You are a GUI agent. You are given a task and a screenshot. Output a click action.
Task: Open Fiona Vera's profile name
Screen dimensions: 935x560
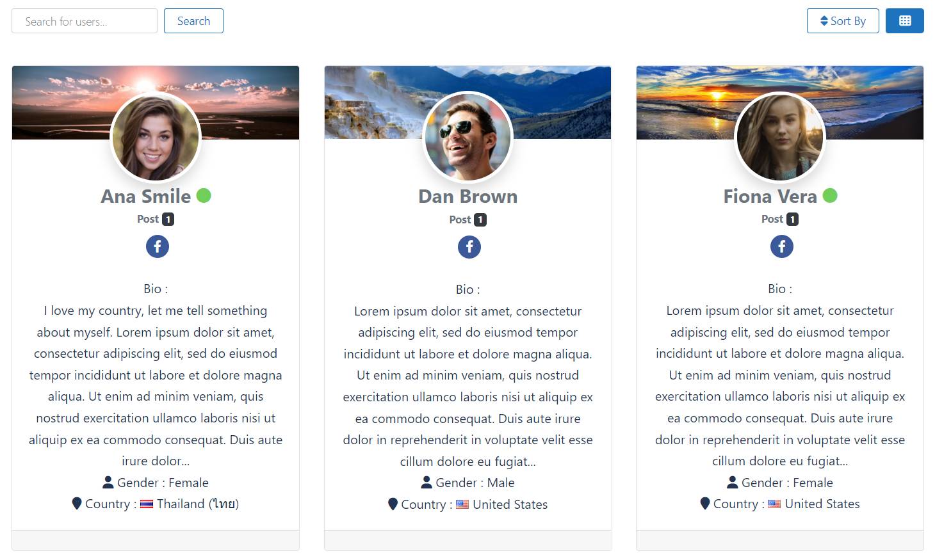(x=770, y=196)
